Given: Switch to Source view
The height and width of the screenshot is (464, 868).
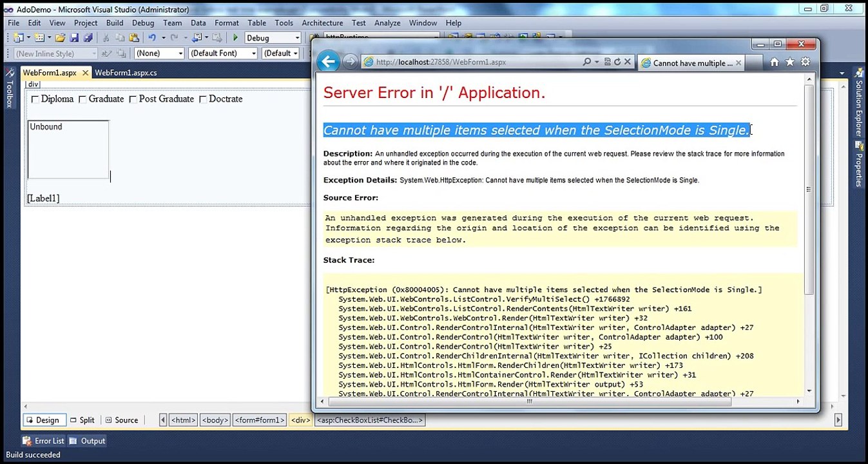Looking at the screenshot, I should (x=122, y=420).
